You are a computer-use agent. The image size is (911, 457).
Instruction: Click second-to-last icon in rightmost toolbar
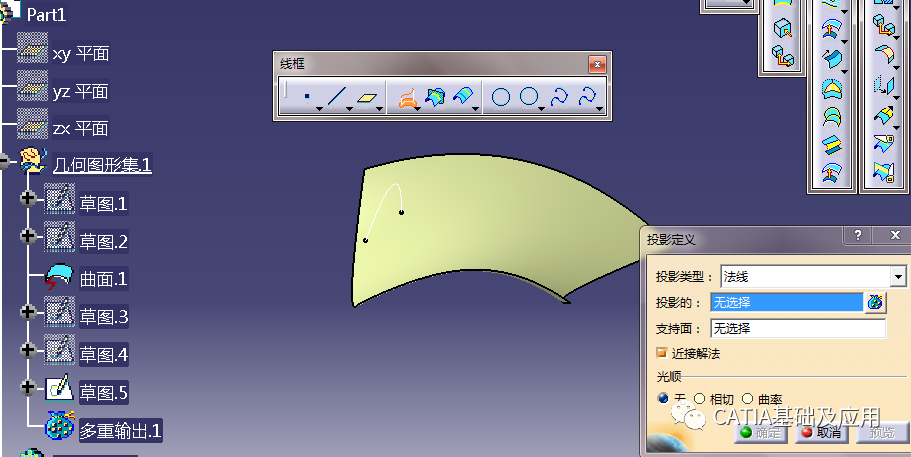click(x=884, y=143)
